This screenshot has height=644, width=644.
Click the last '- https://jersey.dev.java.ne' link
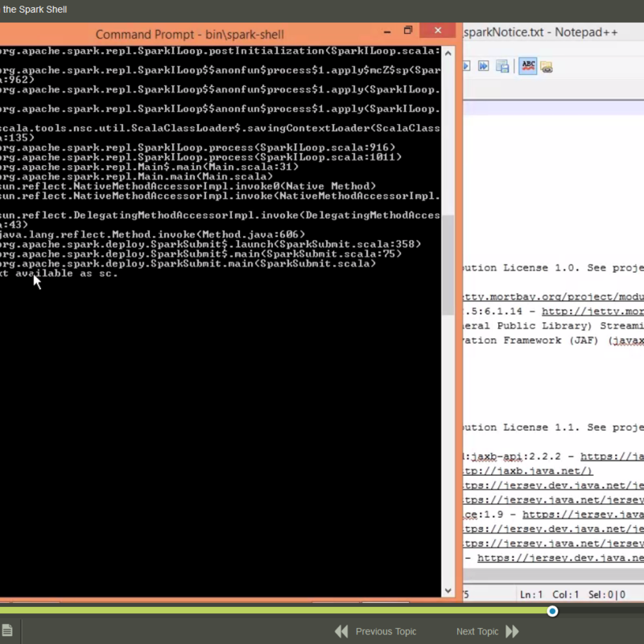pyautogui.click(x=560, y=558)
